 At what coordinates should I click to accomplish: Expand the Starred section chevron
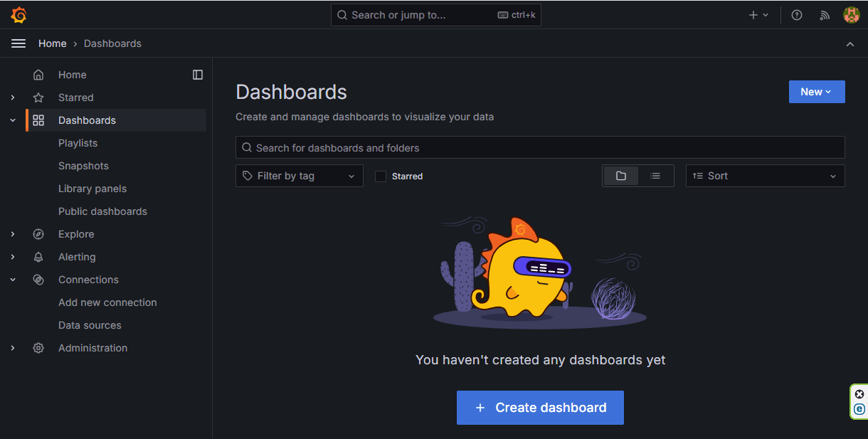(13, 97)
